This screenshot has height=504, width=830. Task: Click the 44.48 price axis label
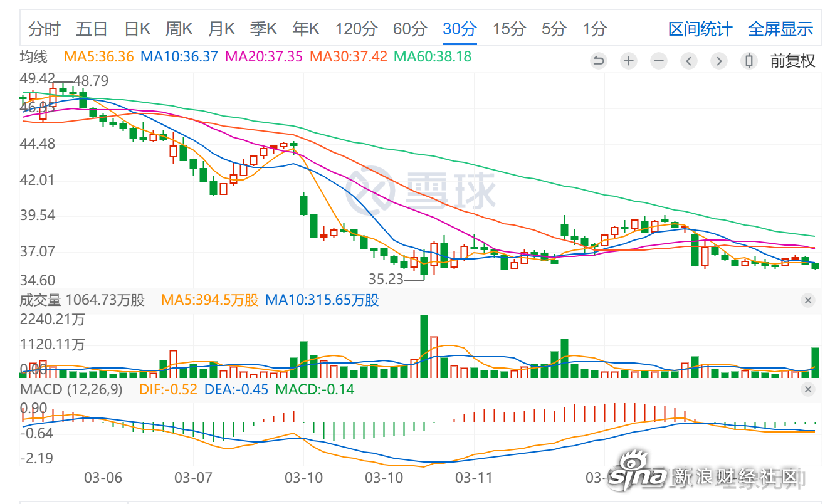(38, 144)
